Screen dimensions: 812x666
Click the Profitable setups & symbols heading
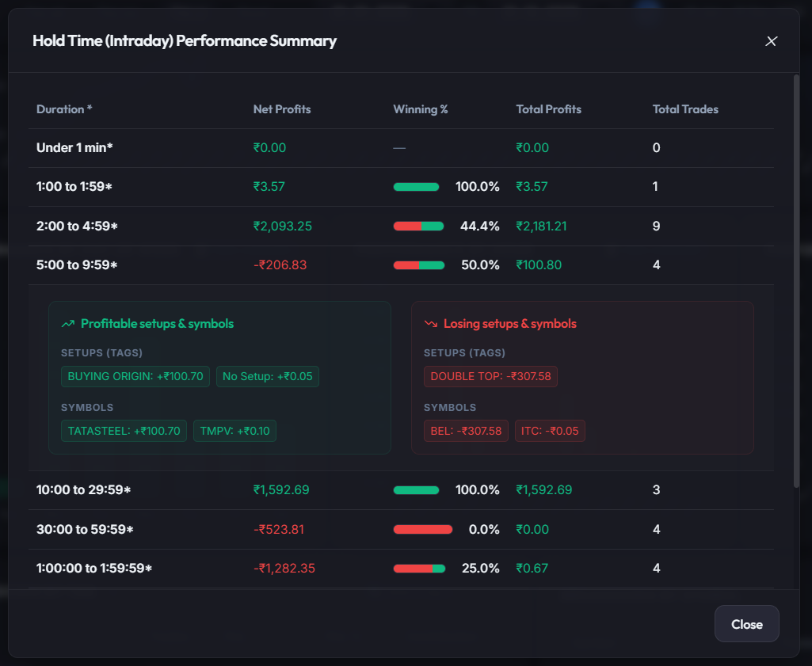point(157,324)
